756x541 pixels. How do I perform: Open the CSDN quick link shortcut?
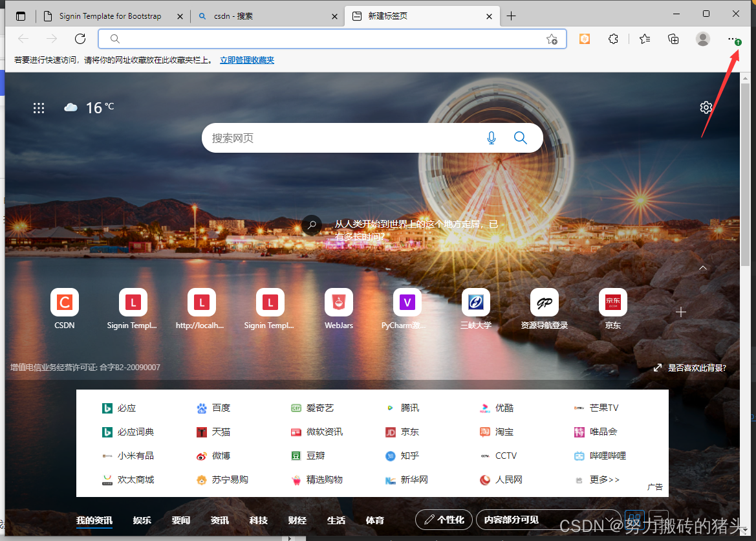click(x=64, y=302)
